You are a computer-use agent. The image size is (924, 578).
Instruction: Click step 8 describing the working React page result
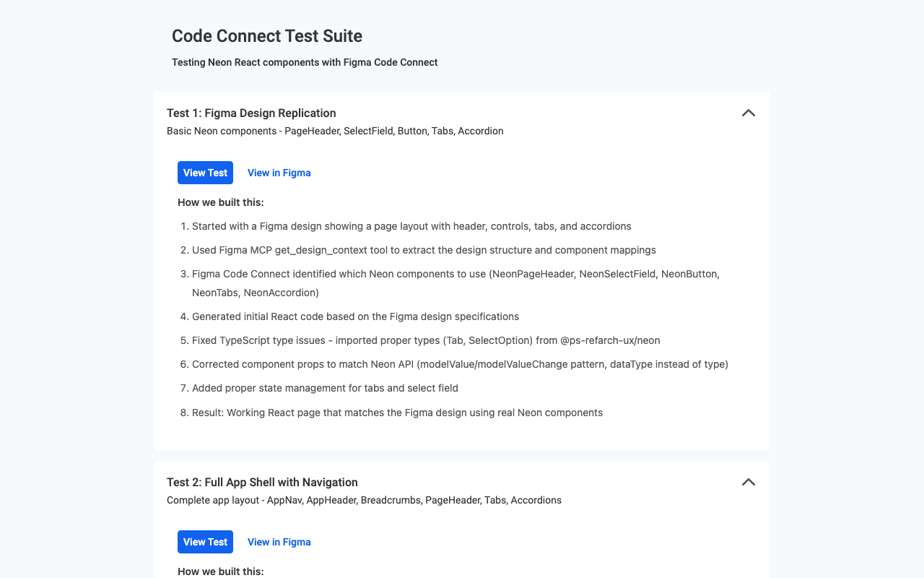[397, 413]
